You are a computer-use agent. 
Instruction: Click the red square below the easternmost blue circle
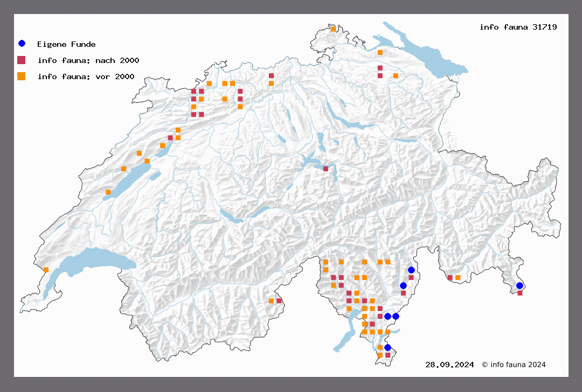click(x=519, y=293)
